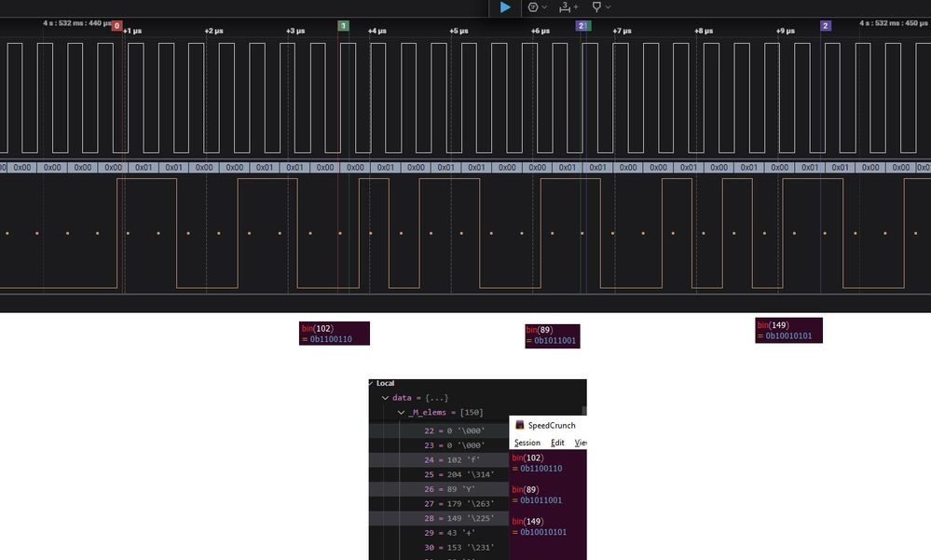Select element row 25 = 204 '\314'
Screen dimensions: 931x560
439,474
